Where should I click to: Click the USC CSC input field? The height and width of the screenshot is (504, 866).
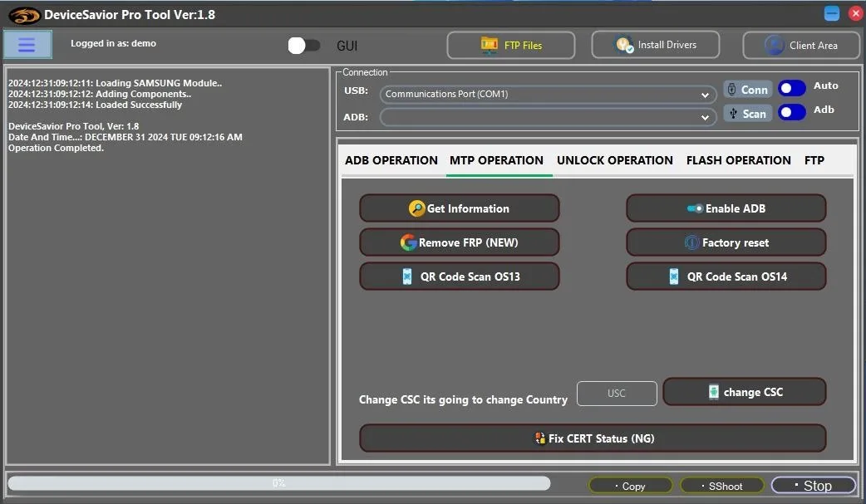pyautogui.click(x=617, y=393)
